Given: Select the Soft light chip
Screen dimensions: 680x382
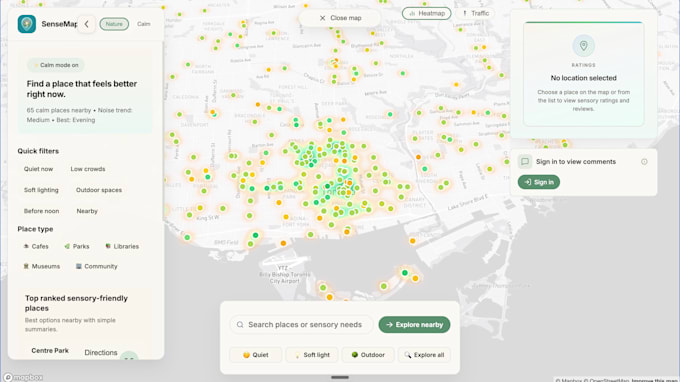Looking at the screenshot, I should click(x=312, y=355).
